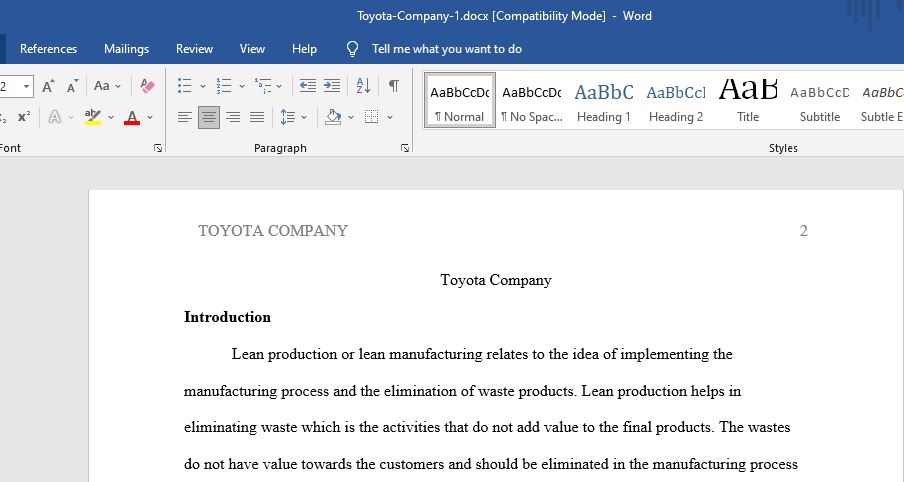The width and height of the screenshot is (904, 482).
Task: Decrease paragraph indent
Action: pyautogui.click(x=307, y=86)
